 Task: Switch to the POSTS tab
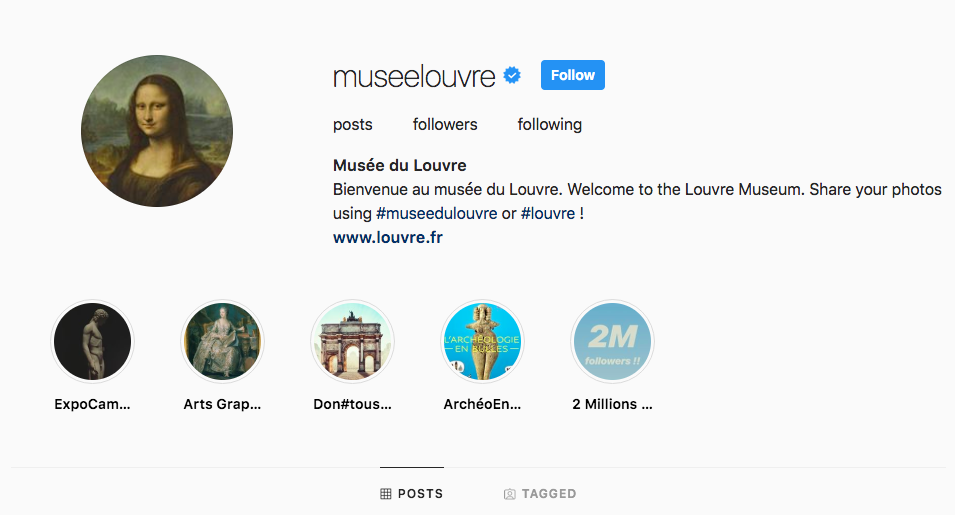click(x=412, y=494)
